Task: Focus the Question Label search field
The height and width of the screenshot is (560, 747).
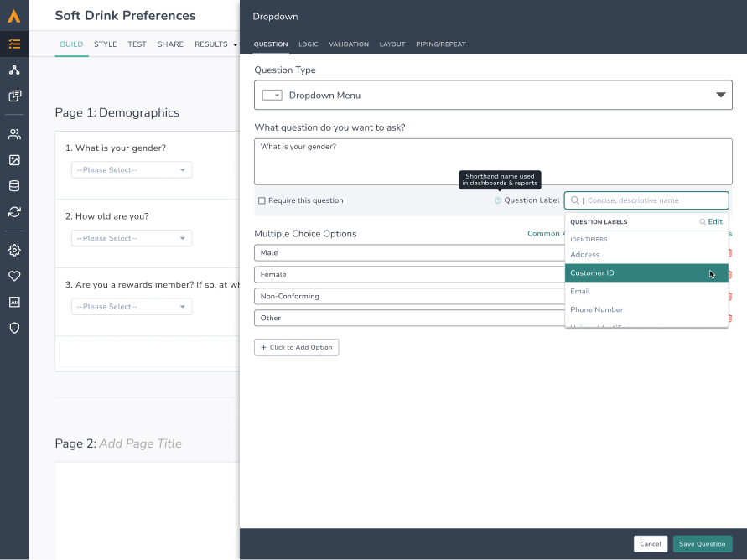Action: tap(646, 200)
